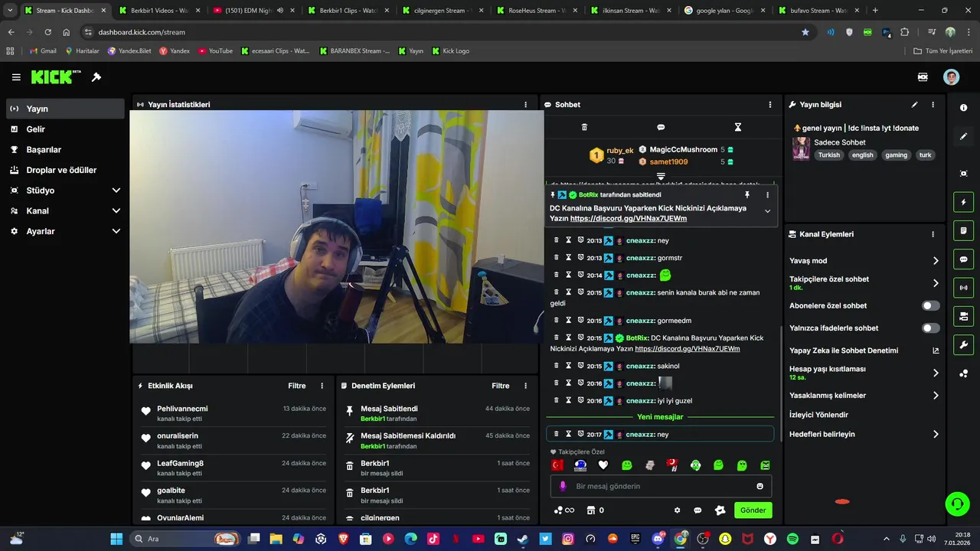Image resolution: width=980 pixels, height=551 pixels.
Task: Edit stream info with the pencil icon in Yayın bilgisi
Action: 914,105
